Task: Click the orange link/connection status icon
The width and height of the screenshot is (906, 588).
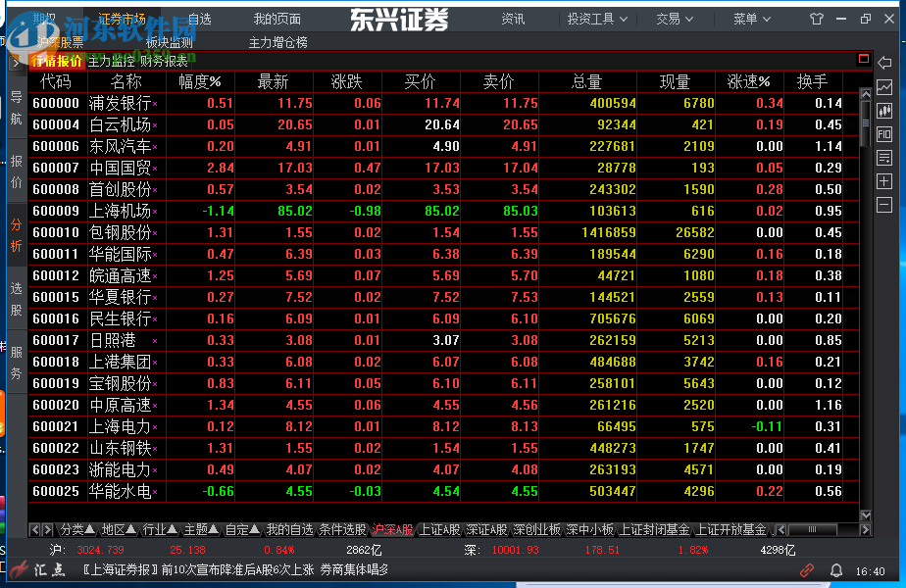Action: tap(807, 570)
